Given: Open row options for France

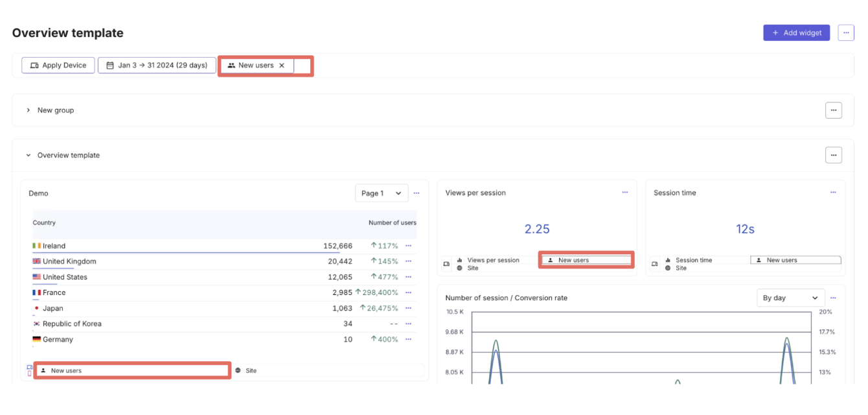Looking at the screenshot, I should coord(408,292).
